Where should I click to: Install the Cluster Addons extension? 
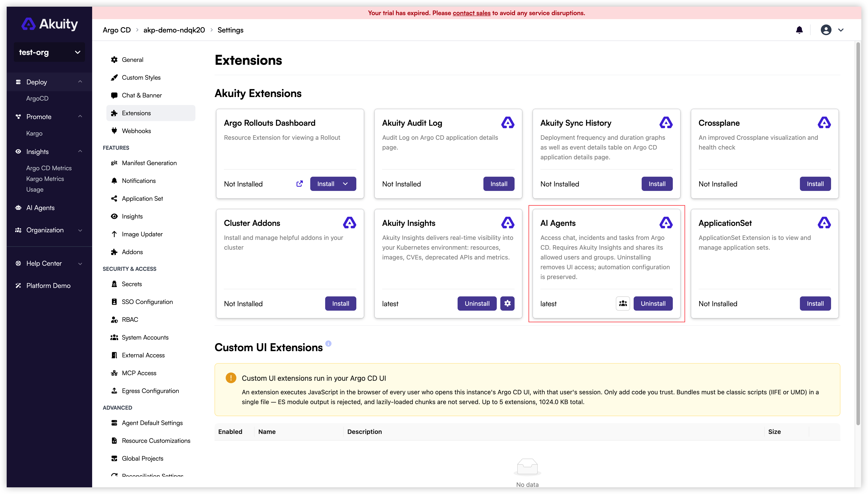(340, 303)
